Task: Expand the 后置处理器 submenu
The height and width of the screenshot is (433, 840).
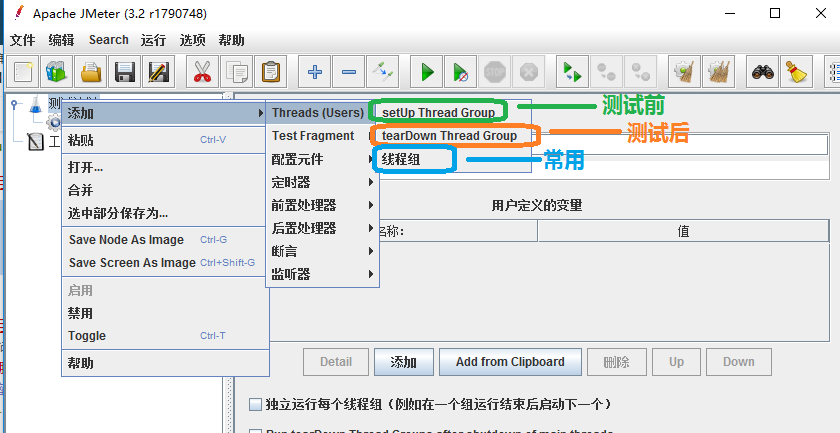Action: pos(322,228)
